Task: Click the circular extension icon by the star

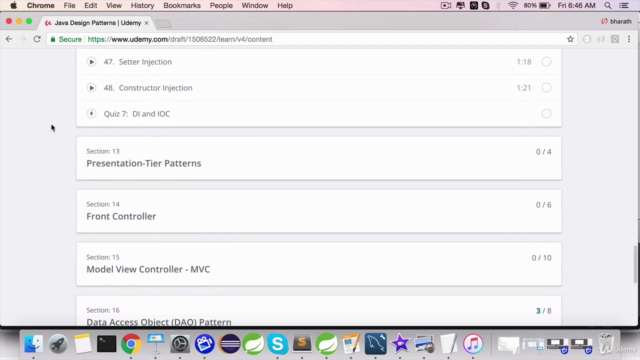Action: (x=587, y=39)
